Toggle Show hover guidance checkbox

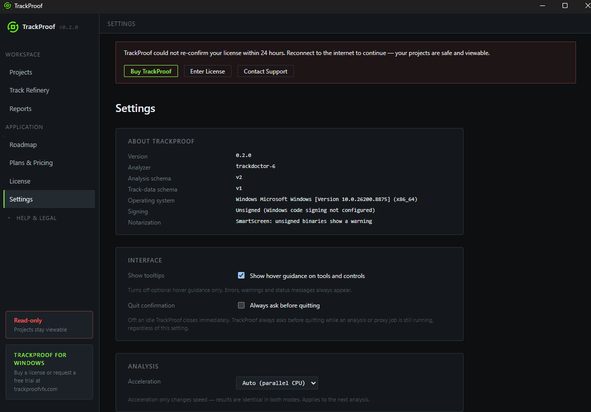(241, 276)
